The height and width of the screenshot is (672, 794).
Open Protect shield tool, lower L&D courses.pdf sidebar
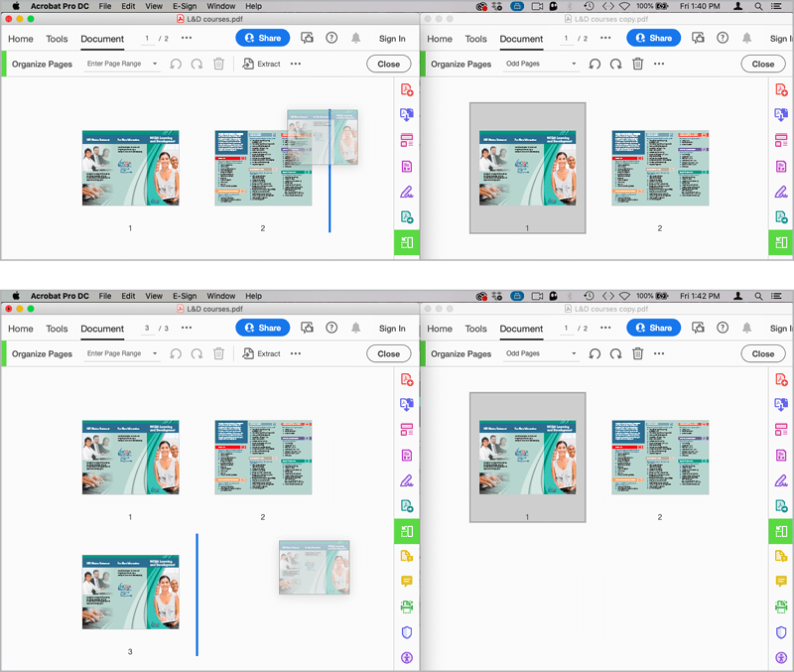point(407,632)
